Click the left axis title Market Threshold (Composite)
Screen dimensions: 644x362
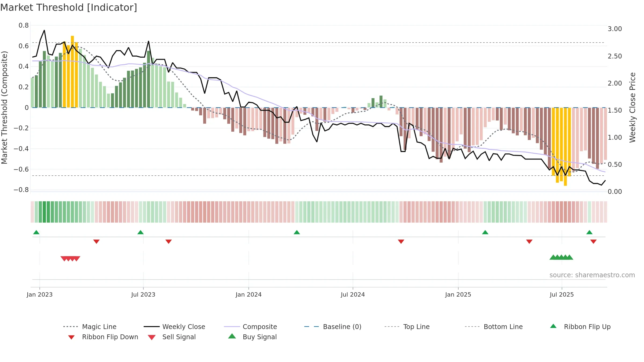(4, 108)
